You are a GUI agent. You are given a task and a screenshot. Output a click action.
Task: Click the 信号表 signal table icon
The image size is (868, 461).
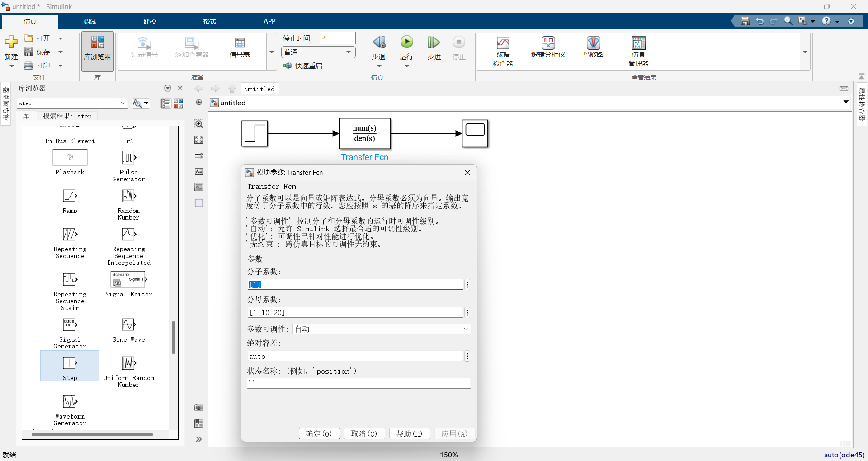[x=240, y=48]
